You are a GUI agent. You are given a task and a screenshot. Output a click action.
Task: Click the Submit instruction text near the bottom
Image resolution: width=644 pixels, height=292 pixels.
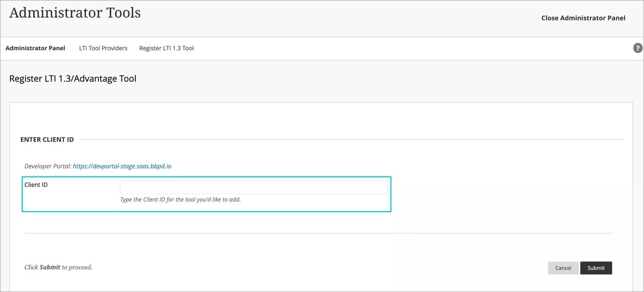click(58, 267)
